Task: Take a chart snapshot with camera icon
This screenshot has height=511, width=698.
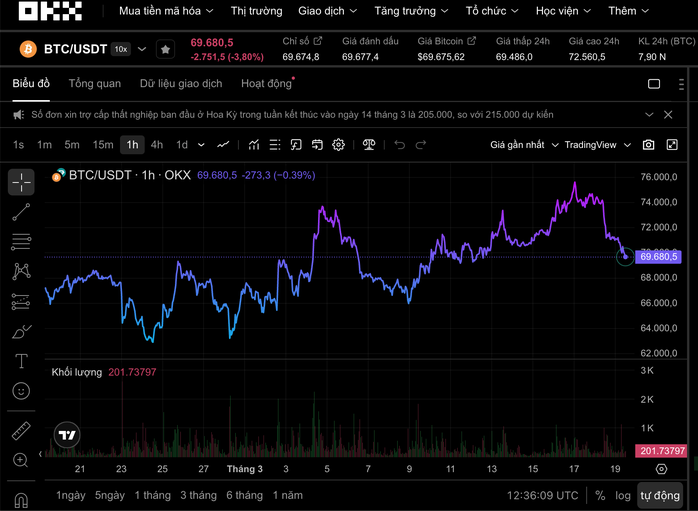Action: pos(648,145)
